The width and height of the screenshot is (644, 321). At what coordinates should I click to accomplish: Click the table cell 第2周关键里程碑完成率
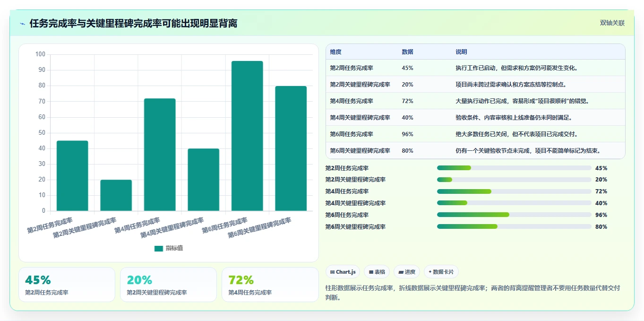tap(360, 85)
